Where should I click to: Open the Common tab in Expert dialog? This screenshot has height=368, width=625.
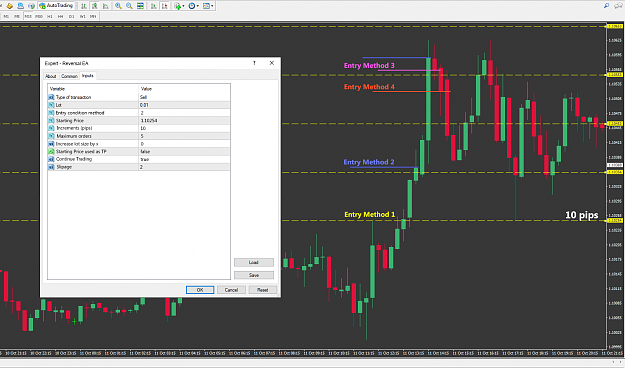pyautogui.click(x=69, y=76)
